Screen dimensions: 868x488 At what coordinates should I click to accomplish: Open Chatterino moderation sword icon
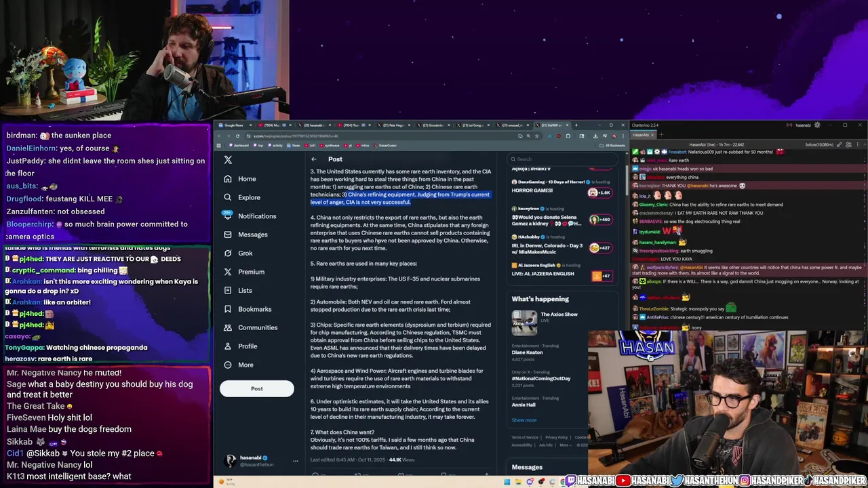click(x=840, y=144)
